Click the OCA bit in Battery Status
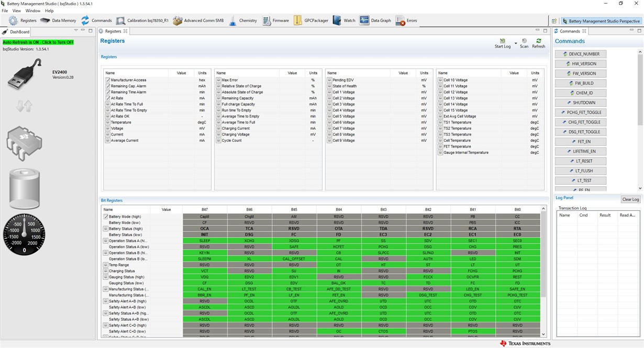The image size is (644, 348). pyautogui.click(x=205, y=229)
